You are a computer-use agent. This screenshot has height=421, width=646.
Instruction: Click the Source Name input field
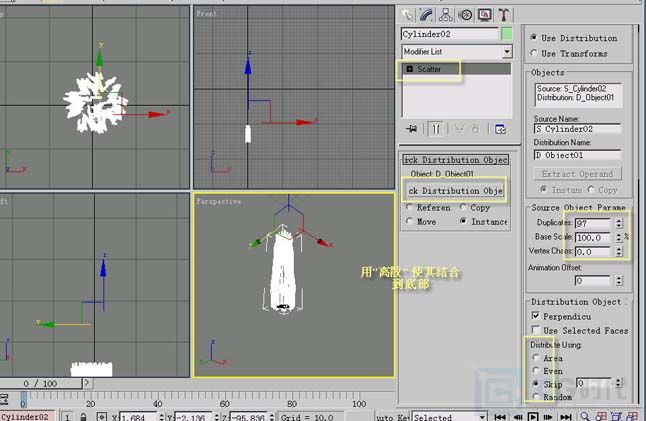click(577, 129)
